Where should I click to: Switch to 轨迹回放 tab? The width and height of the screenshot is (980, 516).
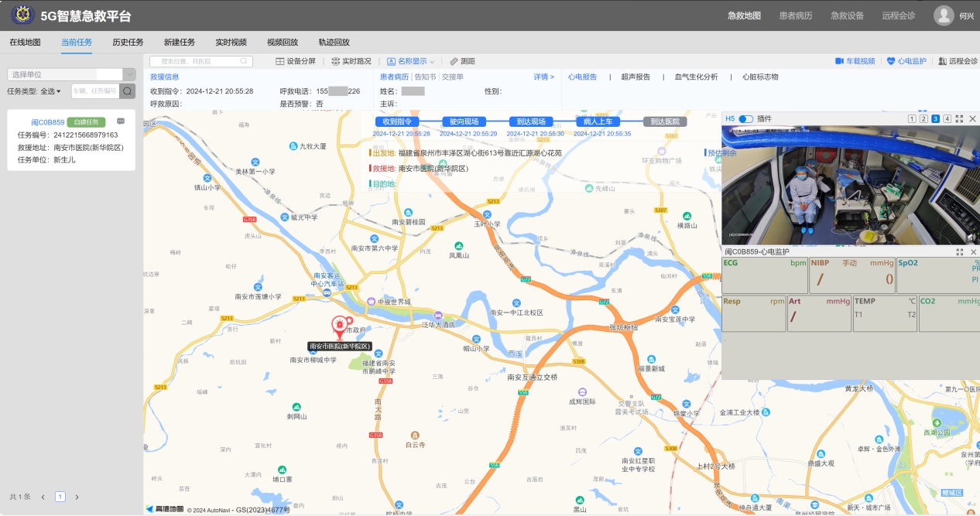click(x=334, y=43)
